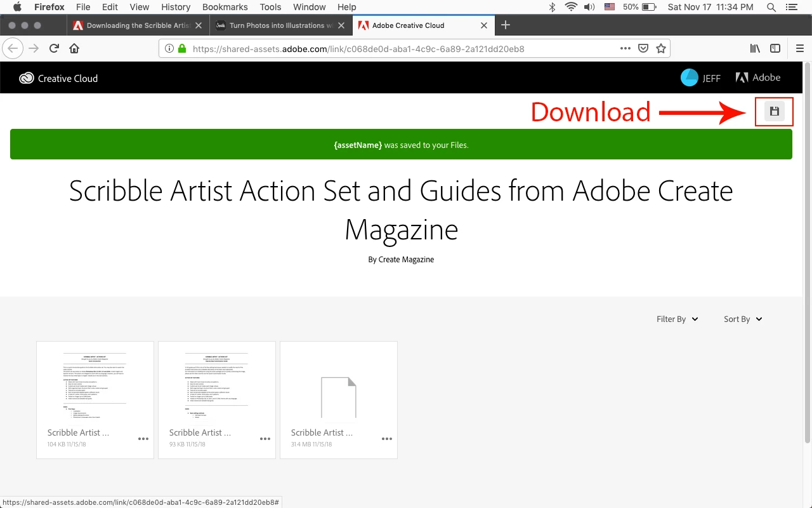Open the Bookmarks menu
Image resolution: width=812 pixels, height=508 pixels.
[225, 7]
